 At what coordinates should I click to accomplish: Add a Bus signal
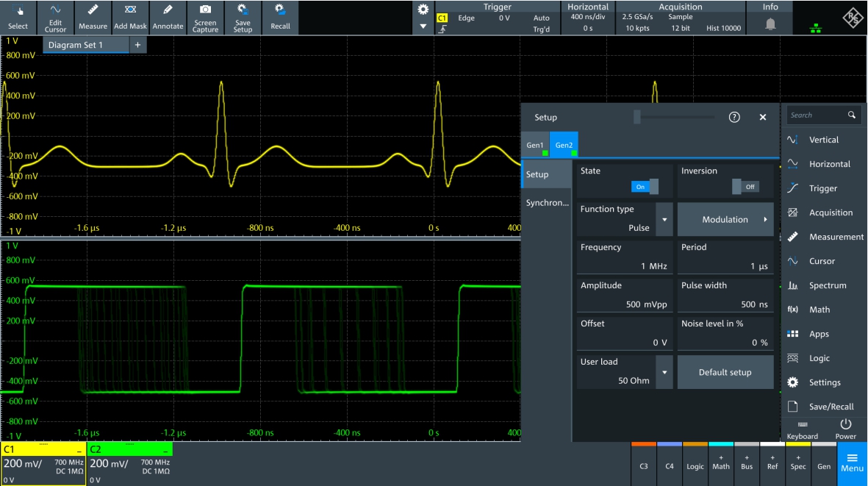(x=747, y=464)
